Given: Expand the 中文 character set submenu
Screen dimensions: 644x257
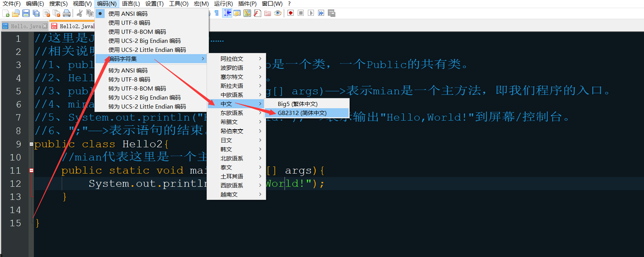Looking at the screenshot, I should tap(236, 104).
